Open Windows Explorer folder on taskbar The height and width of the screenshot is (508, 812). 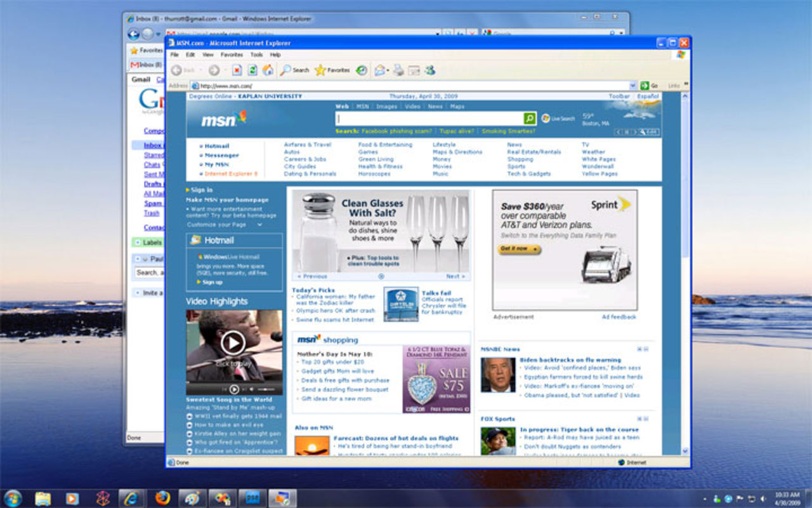[43, 498]
